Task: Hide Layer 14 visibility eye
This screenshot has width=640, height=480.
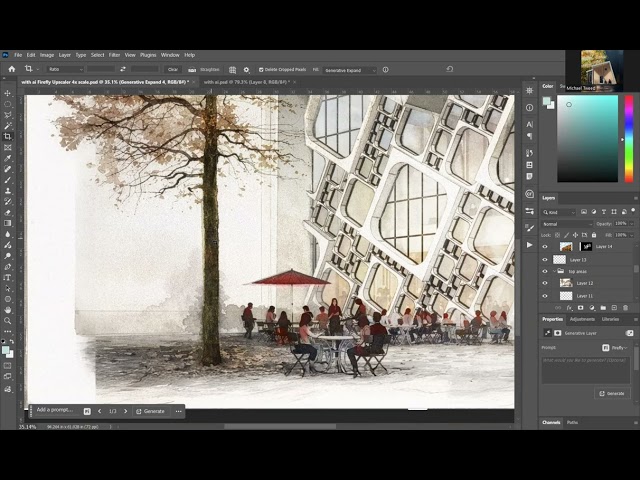Action: pos(545,247)
